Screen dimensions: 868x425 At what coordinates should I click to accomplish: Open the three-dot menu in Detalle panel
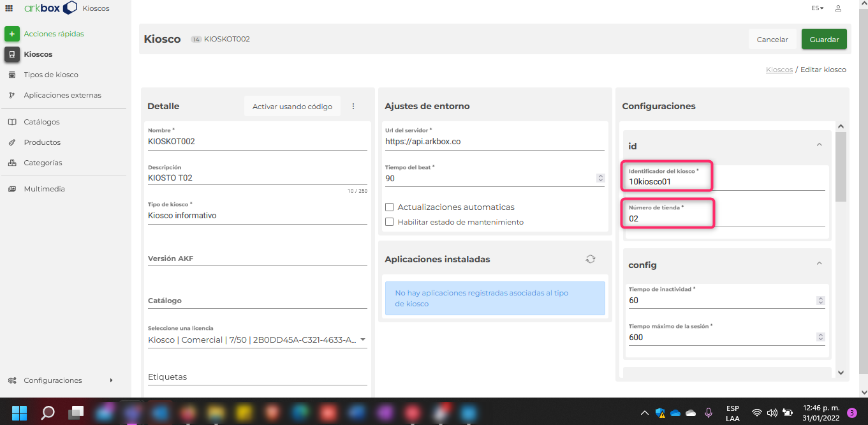click(353, 106)
